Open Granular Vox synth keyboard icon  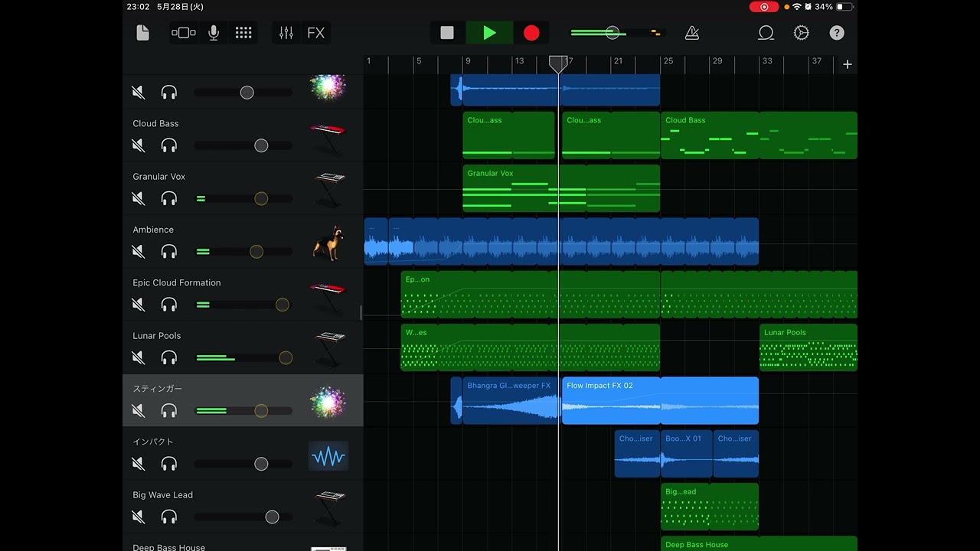[x=328, y=191]
